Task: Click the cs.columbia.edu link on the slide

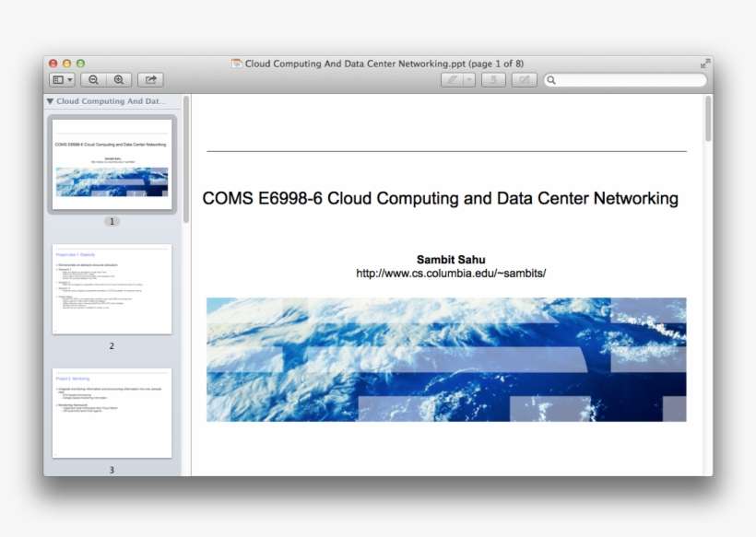Action: (451, 273)
